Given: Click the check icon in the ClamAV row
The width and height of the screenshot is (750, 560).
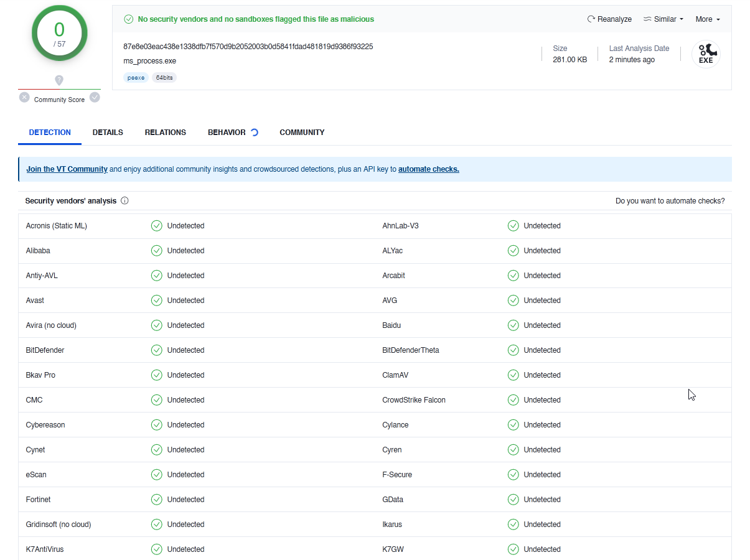Looking at the screenshot, I should [513, 375].
